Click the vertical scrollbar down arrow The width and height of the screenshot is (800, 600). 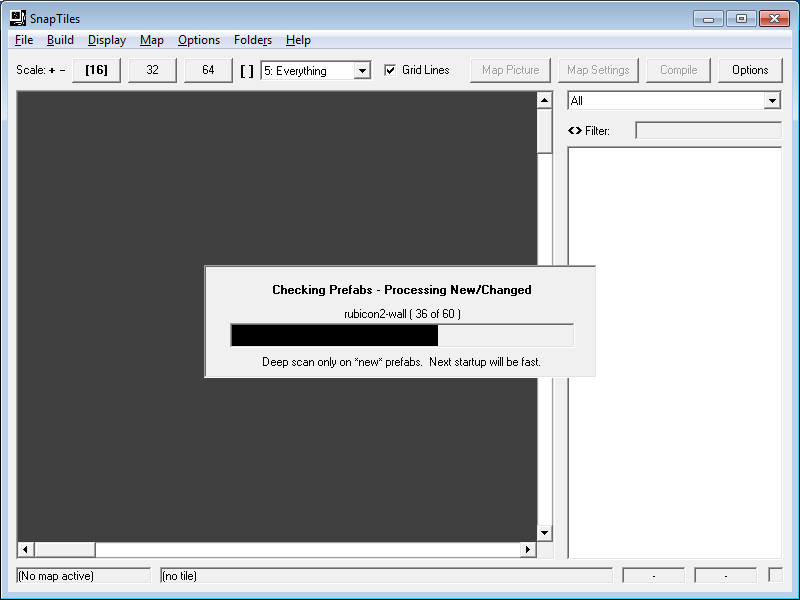[x=544, y=533]
